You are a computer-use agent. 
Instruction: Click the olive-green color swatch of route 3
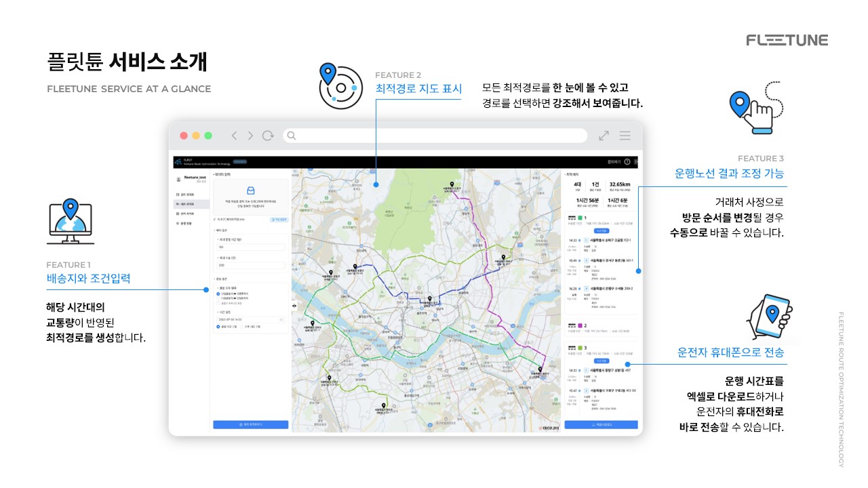point(580,348)
